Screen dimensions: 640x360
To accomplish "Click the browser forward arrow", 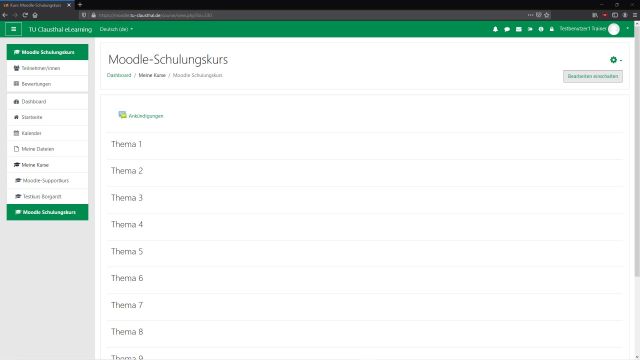I will point(15,15).
